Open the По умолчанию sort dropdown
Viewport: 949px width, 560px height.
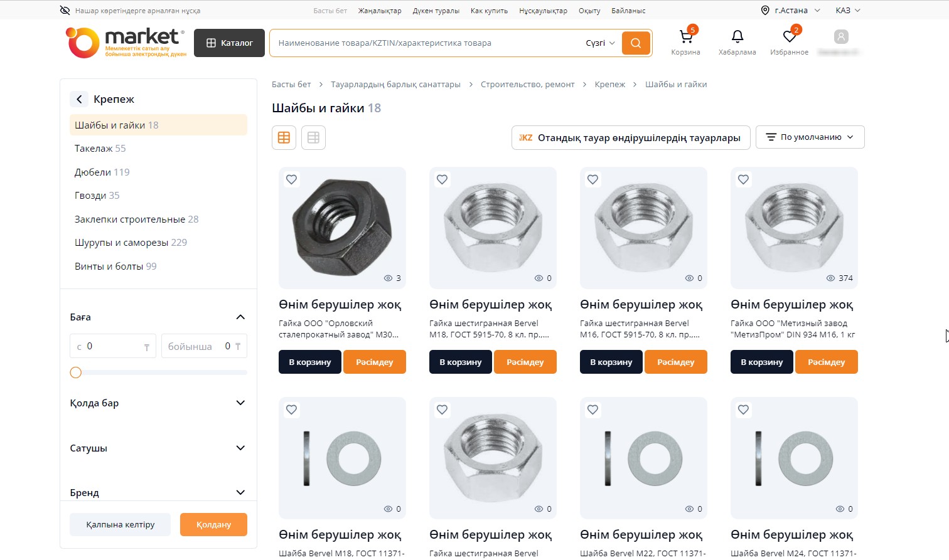coord(810,137)
